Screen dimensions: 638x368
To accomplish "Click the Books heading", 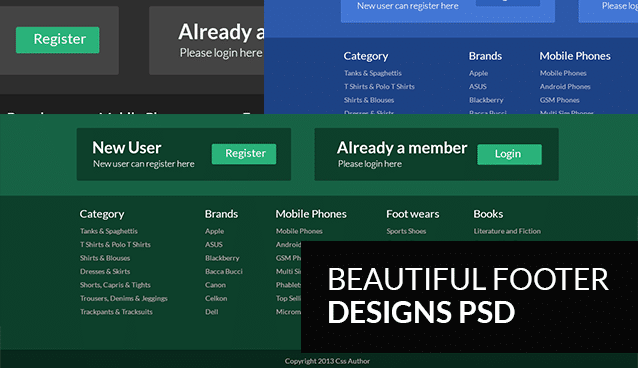I will pyautogui.click(x=488, y=214).
